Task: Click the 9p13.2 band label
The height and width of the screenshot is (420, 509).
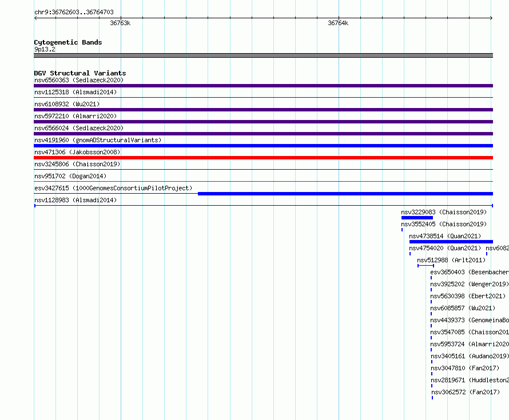Action: (45, 49)
